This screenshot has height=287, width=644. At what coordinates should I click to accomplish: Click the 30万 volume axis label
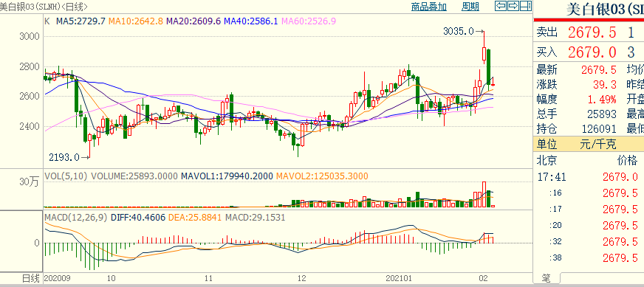tap(29, 181)
